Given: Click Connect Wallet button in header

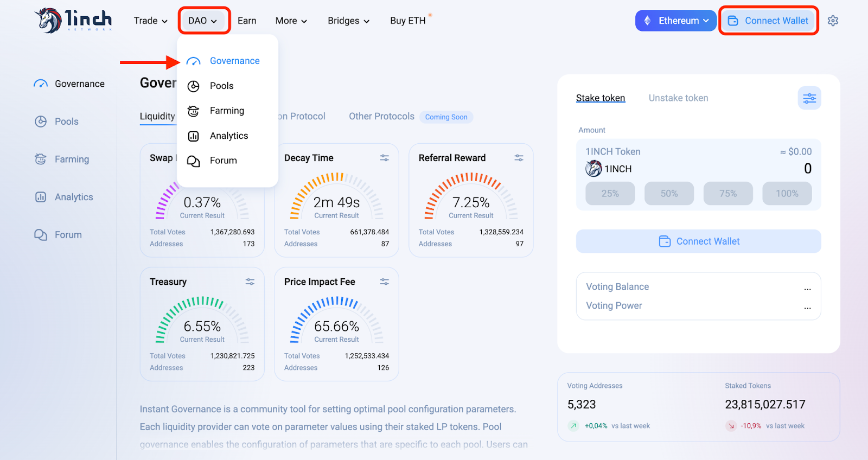Looking at the screenshot, I should [769, 21].
